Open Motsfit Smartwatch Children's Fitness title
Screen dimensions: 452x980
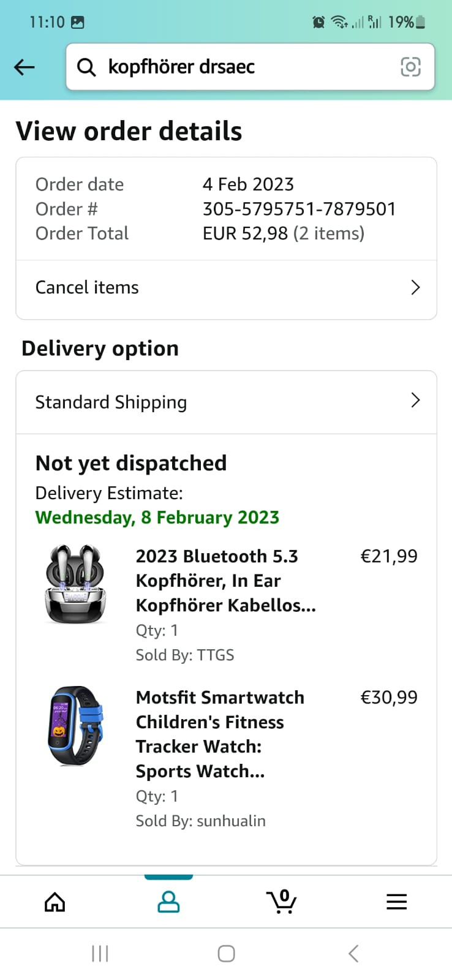pyautogui.click(x=219, y=734)
